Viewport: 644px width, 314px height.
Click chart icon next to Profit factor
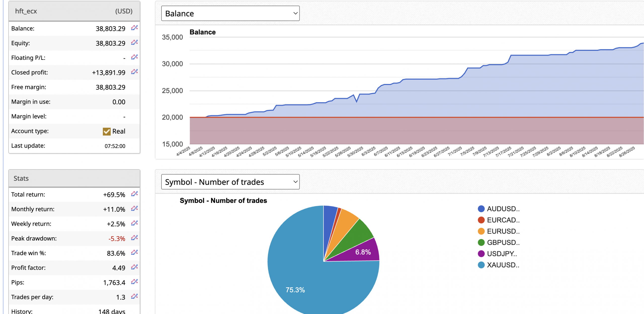(x=134, y=267)
